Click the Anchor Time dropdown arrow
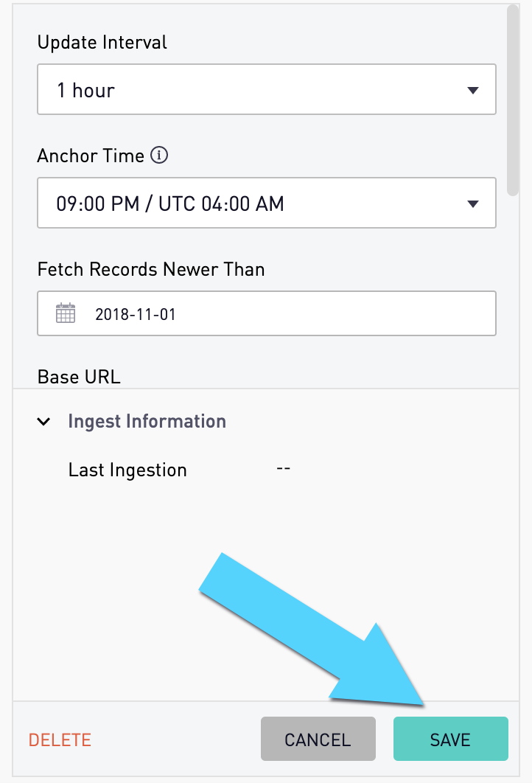 tap(472, 203)
